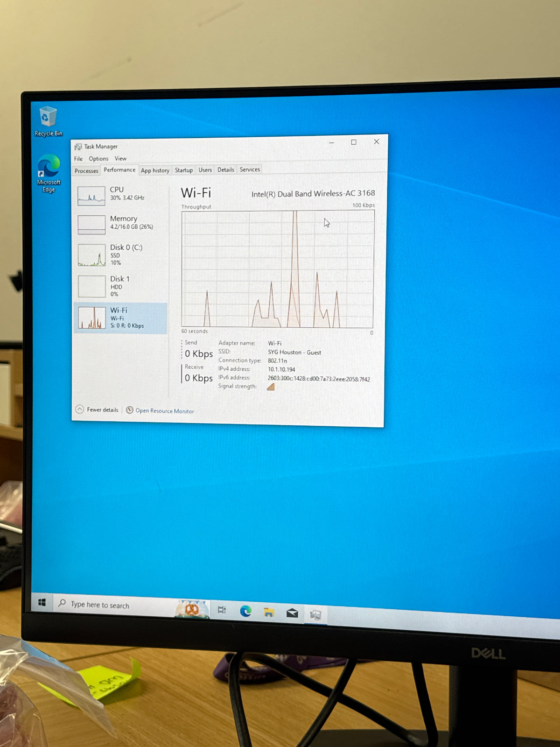Maximize the Task Manager window
Screen dimensions: 560x747
(x=354, y=142)
